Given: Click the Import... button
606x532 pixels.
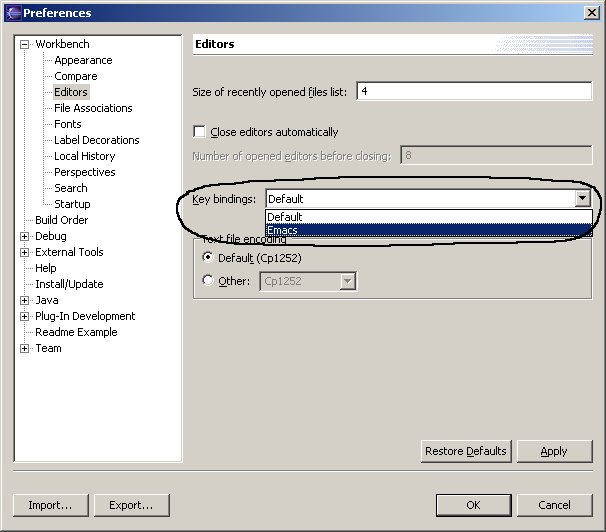Looking at the screenshot, I should point(49,505).
